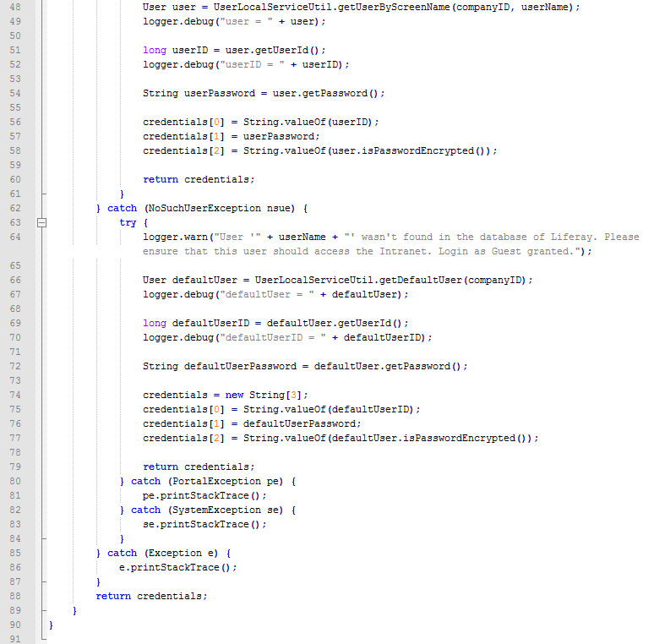This screenshot has height=644, width=654.
Task: Click line number 80 in the margin
Action: 15,481
